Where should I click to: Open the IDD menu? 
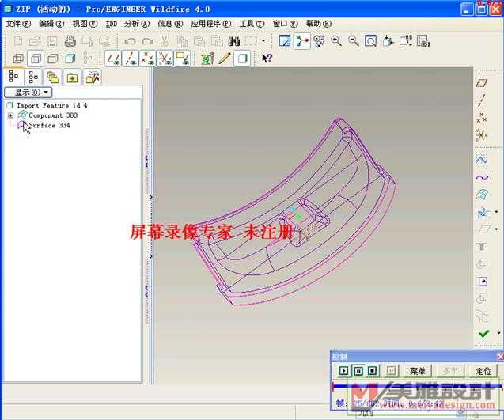click(112, 24)
